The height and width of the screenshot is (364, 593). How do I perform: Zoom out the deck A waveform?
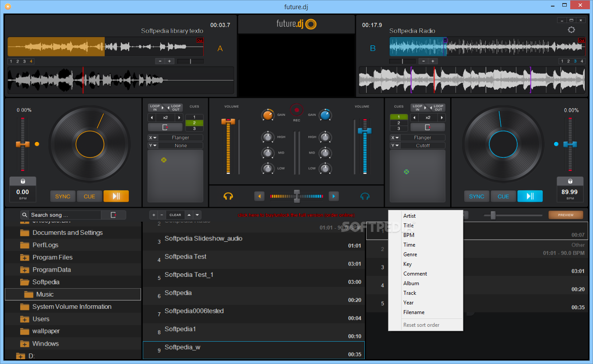click(x=160, y=61)
